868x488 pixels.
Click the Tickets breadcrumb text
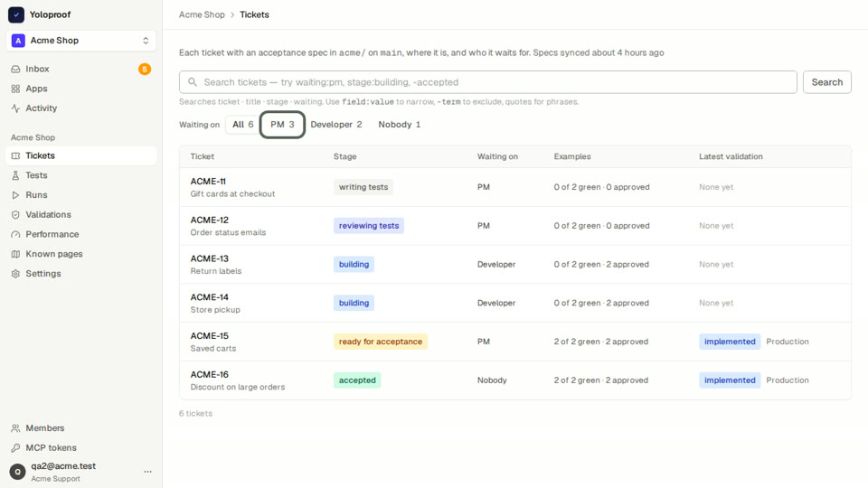(x=254, y=15)
